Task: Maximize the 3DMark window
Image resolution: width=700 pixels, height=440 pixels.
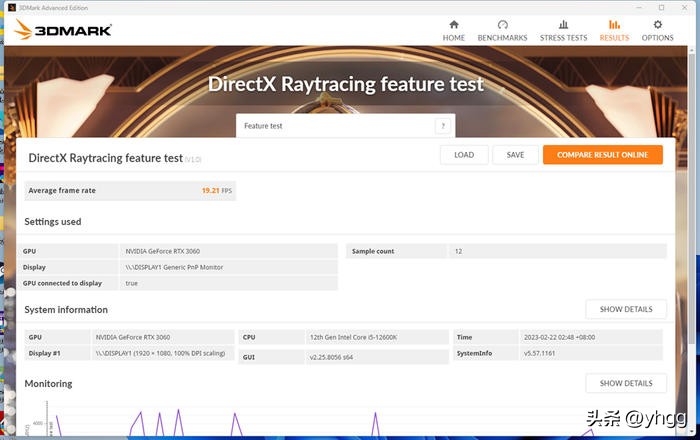Action: (x=661, y=7)
